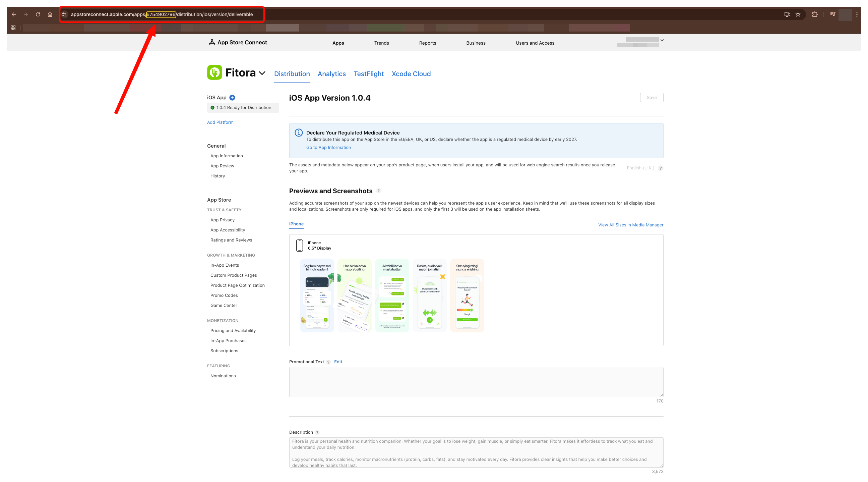Click Edit next to Promotional Text
Image resolution: width=868 pixels, height=482 pixels.
click(x=338, y=362)
